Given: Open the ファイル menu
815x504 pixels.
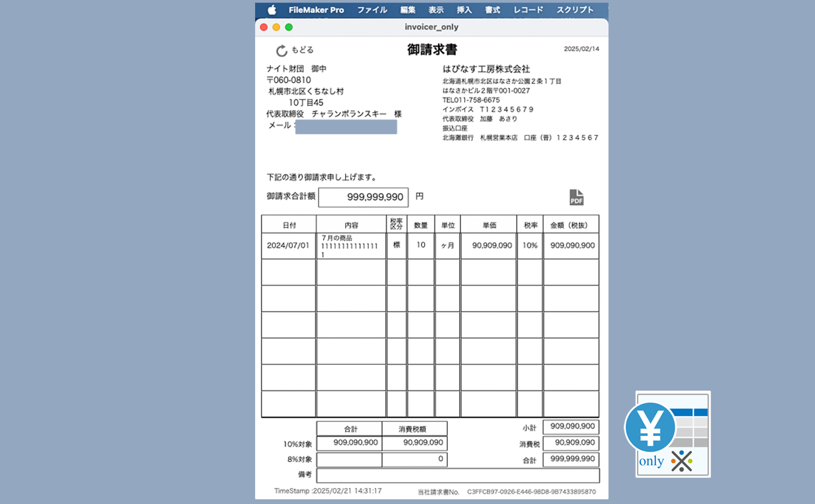Looking at the screenshot, I should coord(372,10).
